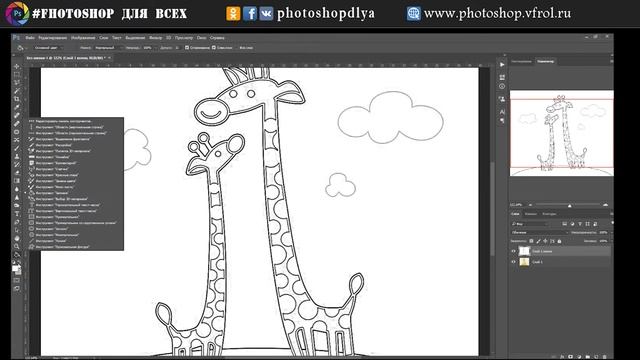
Task: Select the Eraser tool
Action: click(17, 173)
